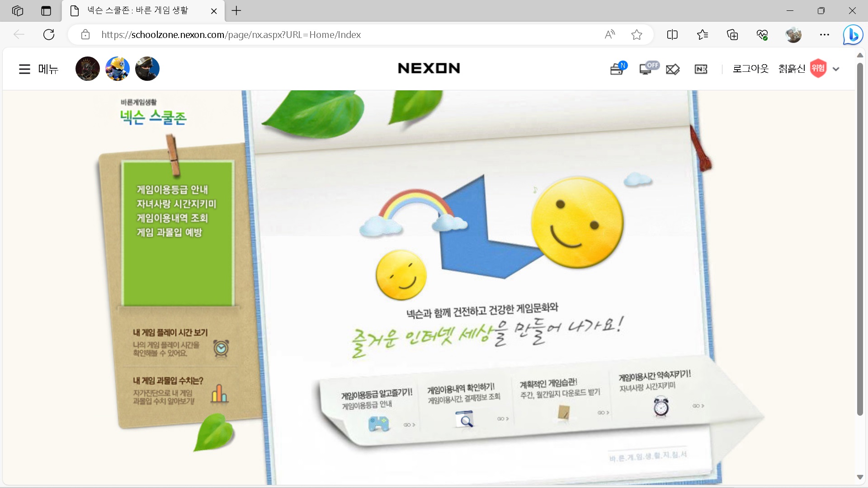Click scrollbar up arrow
Screen dimensions: 868x488
pyautogui.click(x=860, y=55)
